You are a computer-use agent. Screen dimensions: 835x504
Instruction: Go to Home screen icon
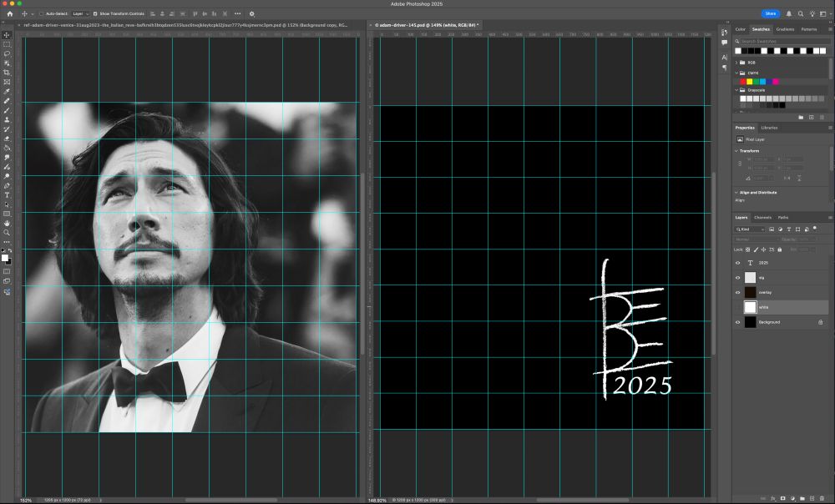(9, 14)
